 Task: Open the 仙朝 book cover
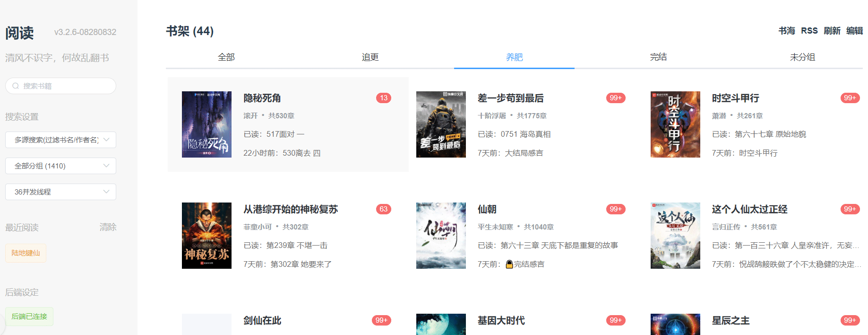(441, 236)
